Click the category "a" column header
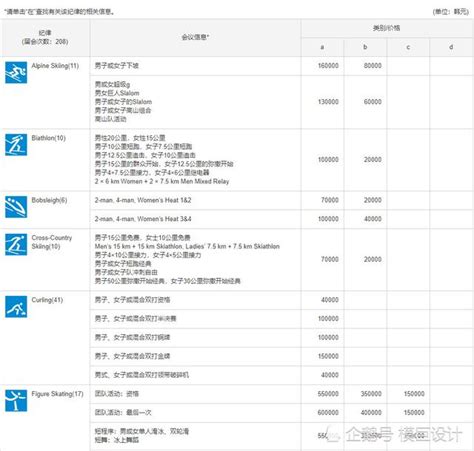474x451 pixels. [322, 47]
